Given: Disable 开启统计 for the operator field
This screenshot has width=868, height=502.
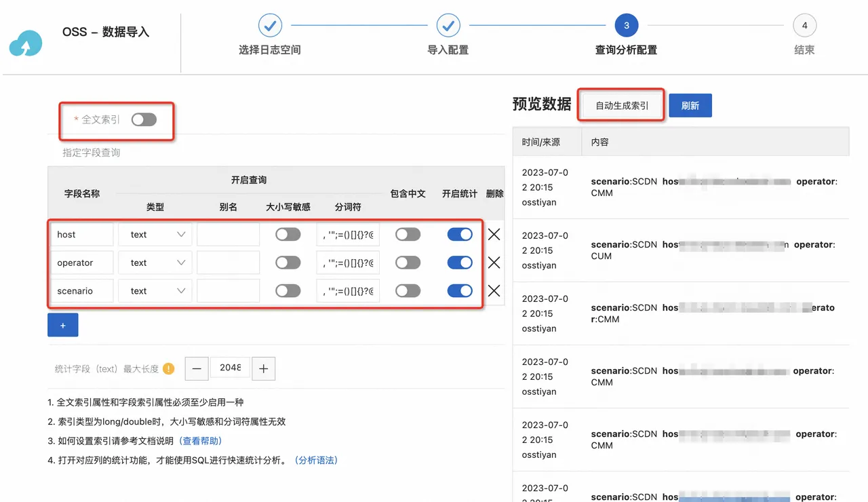Looking at the screenshot, I should [x=460, y=263].
